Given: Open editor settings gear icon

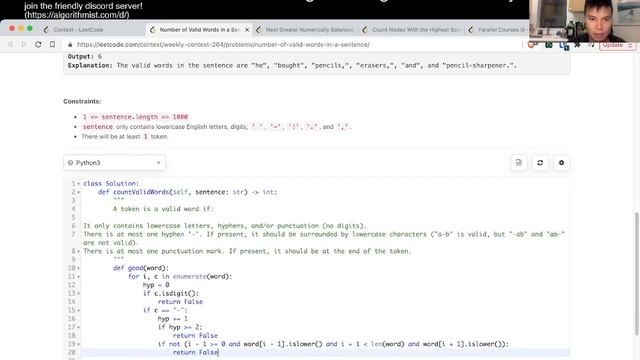Looking at the screenshot, I should click(561, 163).
